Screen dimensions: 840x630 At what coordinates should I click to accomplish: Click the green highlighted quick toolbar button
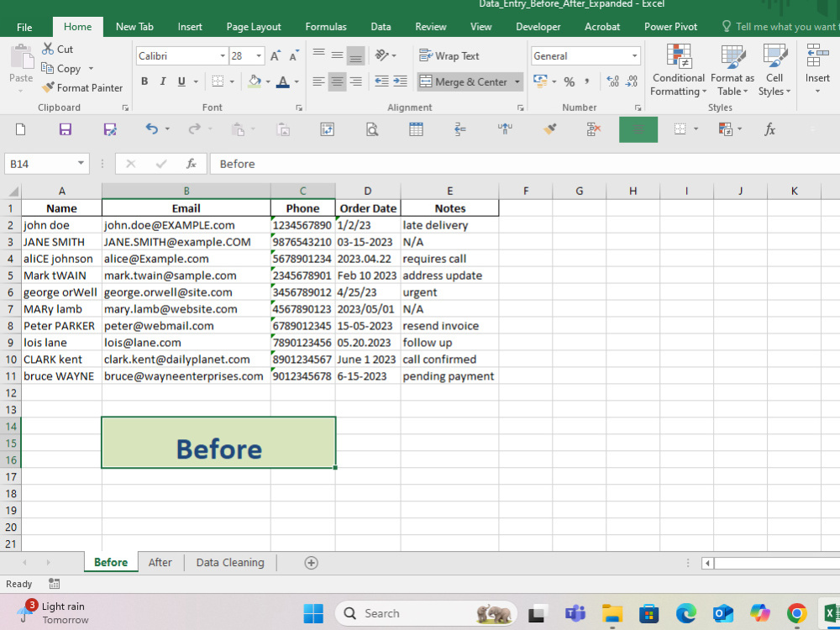coord(638,129)
